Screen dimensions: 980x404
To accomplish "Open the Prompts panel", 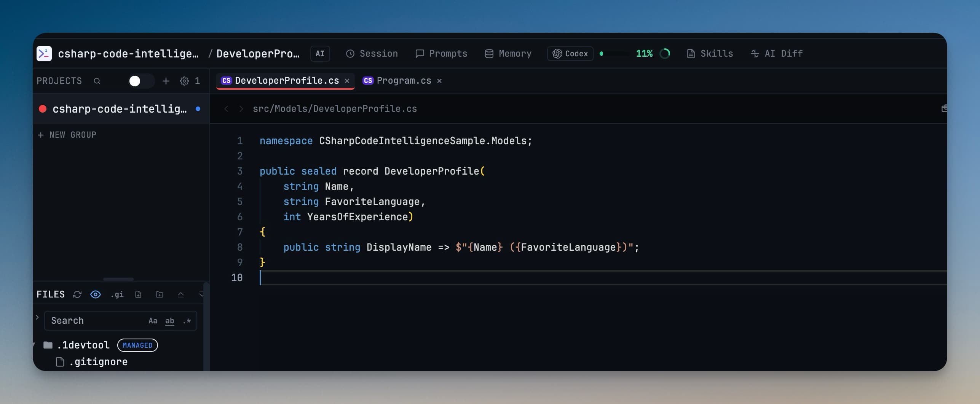I will [x=441, y=54].
